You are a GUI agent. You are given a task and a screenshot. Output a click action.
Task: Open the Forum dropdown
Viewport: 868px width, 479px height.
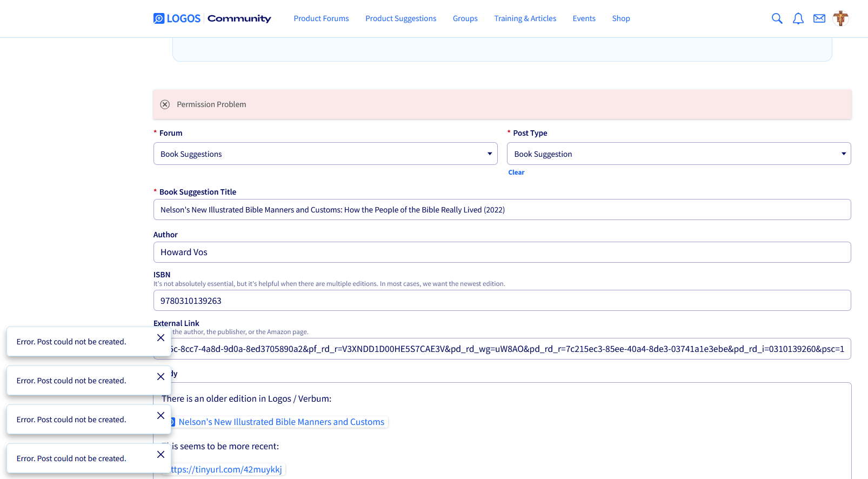[x=325, y=154]
